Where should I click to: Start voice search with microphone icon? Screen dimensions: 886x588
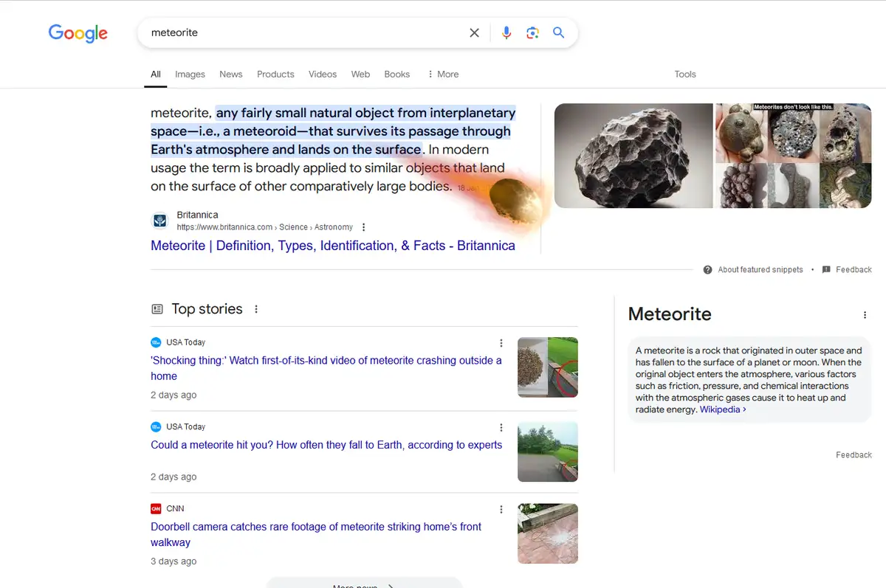click(x=506, y=32)
